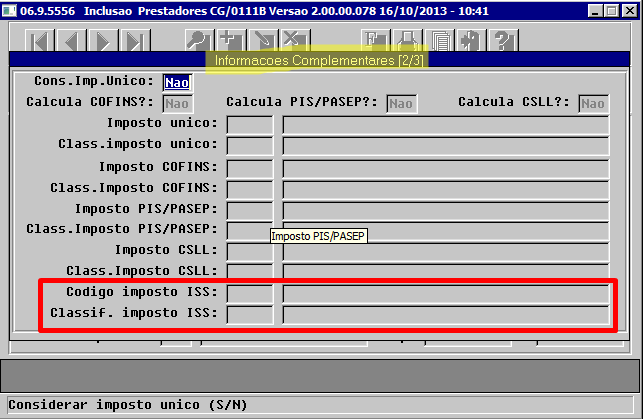644x419 pixels.
Task: Click the modify record arrow icon
Action: click(x=264, y=41)
